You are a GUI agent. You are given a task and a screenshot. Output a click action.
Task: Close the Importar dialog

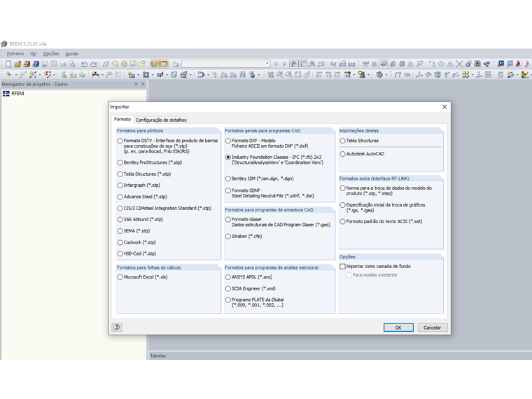tap(444, 107)
